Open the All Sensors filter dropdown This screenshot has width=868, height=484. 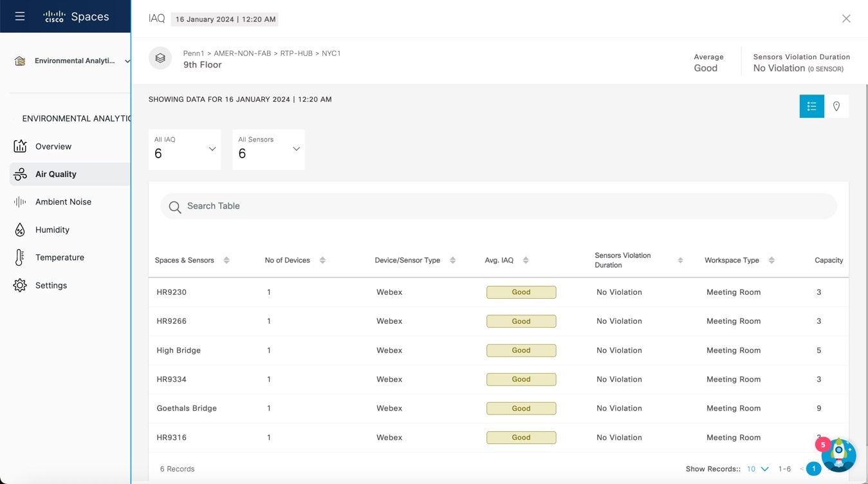268,149
